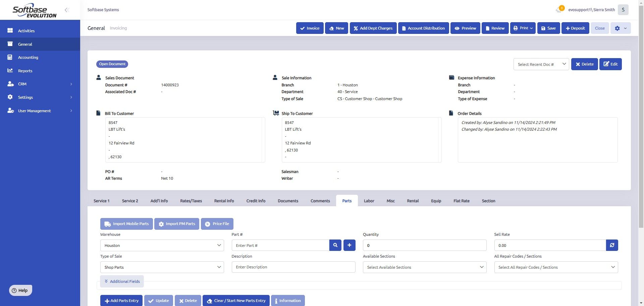Open Account Distribution
Screen dimensions: 644x306
423,28
